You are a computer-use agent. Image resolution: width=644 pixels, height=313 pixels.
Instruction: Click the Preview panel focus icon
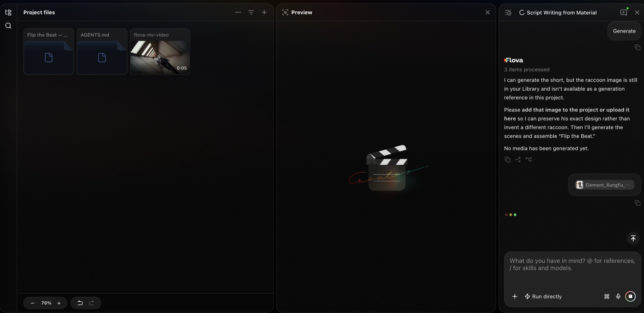[285, 12]
